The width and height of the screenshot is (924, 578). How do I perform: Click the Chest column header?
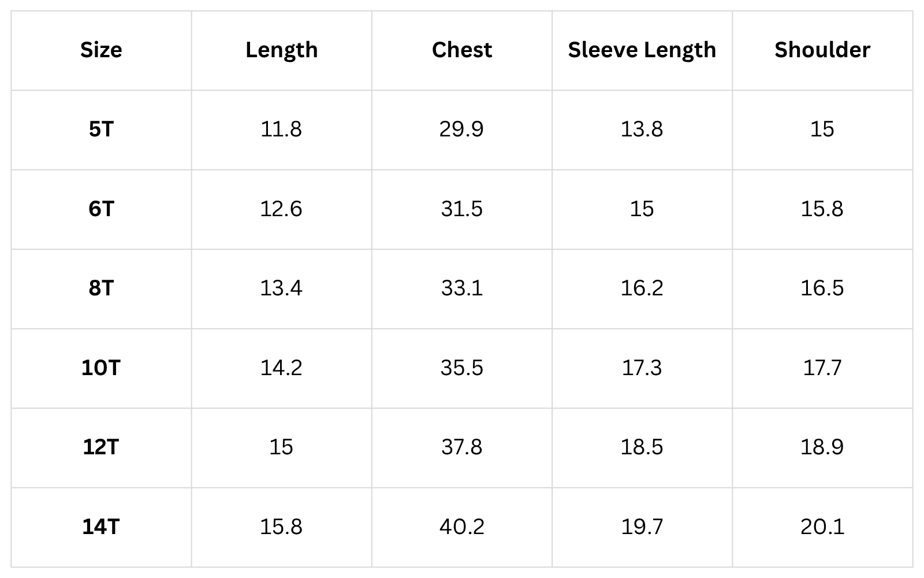click(x=461, y=50)
